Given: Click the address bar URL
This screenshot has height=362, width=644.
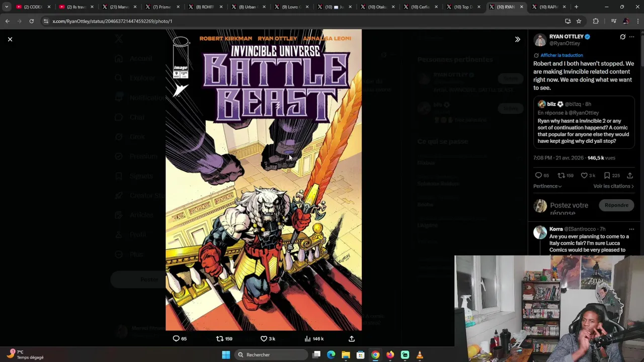Looking at the screenshot, I should (x=112, y=21).
